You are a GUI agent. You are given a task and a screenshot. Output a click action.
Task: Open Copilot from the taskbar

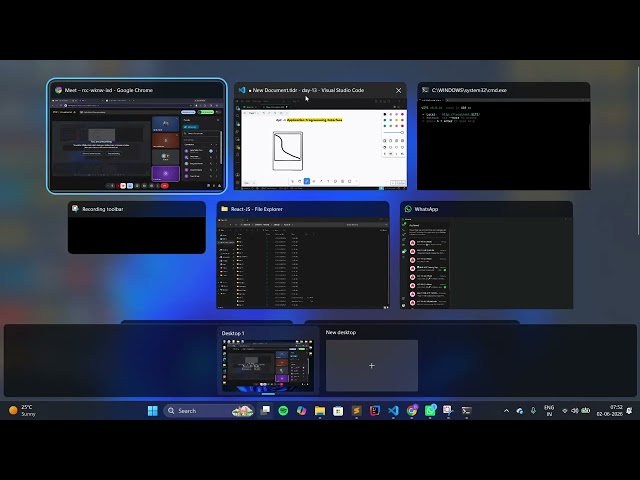[x=301, y=411]
